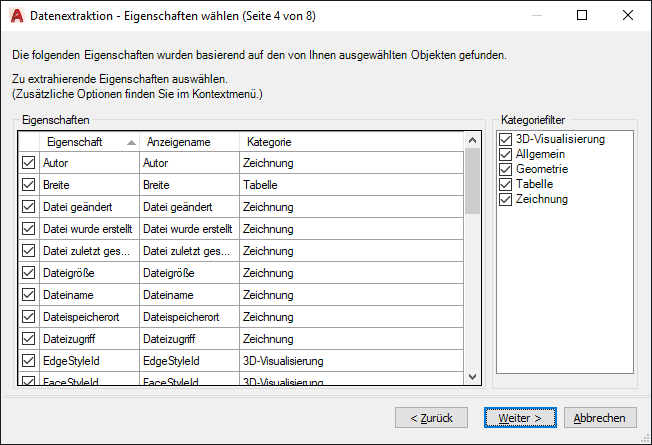Select the EdgeStyleId display name cell
The height and width of the screenshot is (445, 652).
(x=188, y=361)
